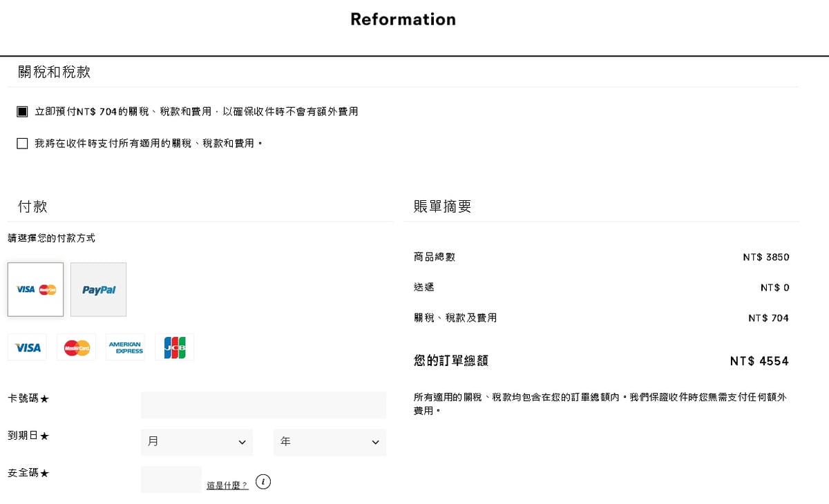Click the MasterCard logo icon
The width and height of the screenshot is (829, 504).
[77, 347]
